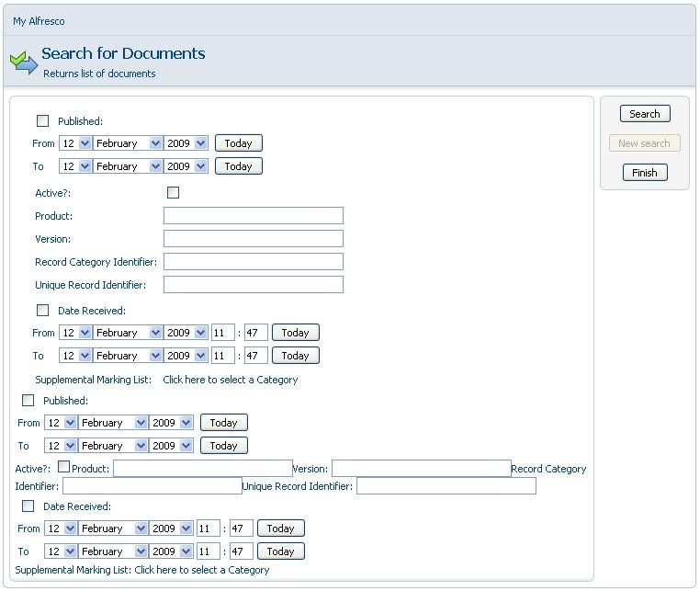The image size is (700, 591).
Task: Click the Search button
Action: point(644,114)
